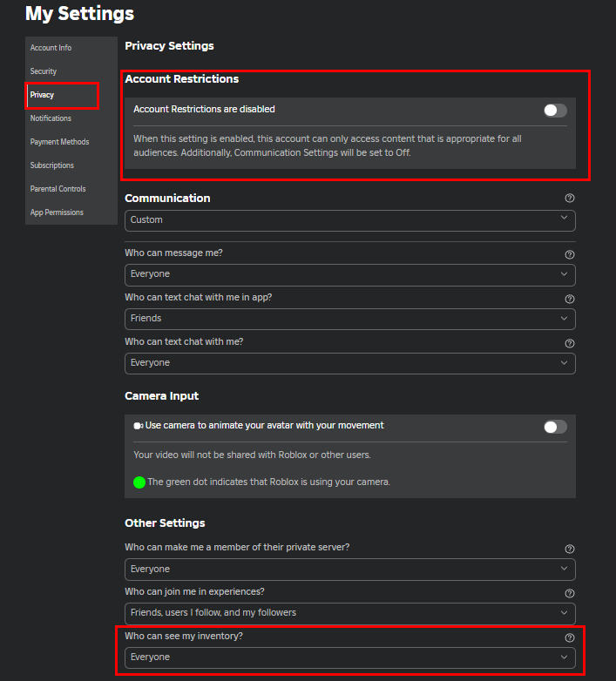Image resolution: width=616 pixels, height=681 pixels.
Task: Expand Who can join me in experiences dropdown
Action: [349, 613]
